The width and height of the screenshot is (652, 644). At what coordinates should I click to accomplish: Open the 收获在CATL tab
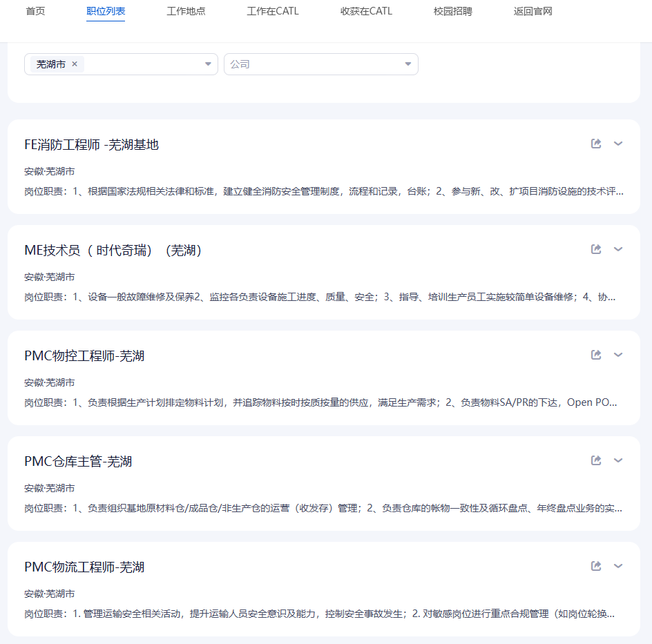[366, 11]
